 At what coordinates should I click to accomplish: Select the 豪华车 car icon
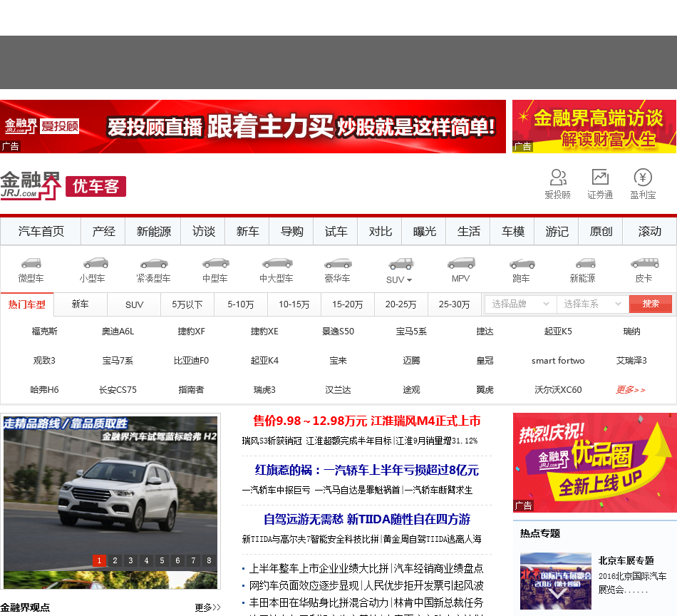click(338, 262)
